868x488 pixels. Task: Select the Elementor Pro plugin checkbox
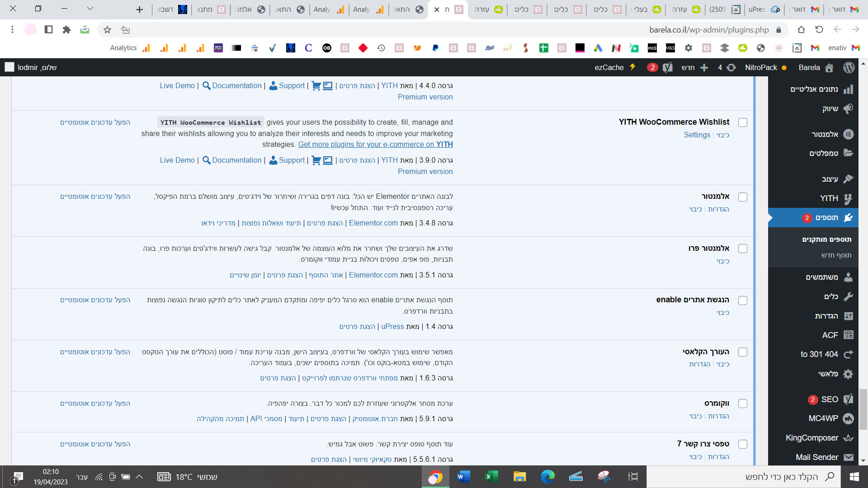click(x=742, y=249)
